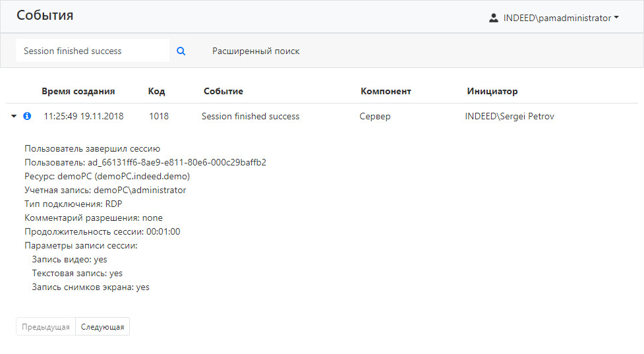
Task: Click the Компонент column header
Action: 386,91
